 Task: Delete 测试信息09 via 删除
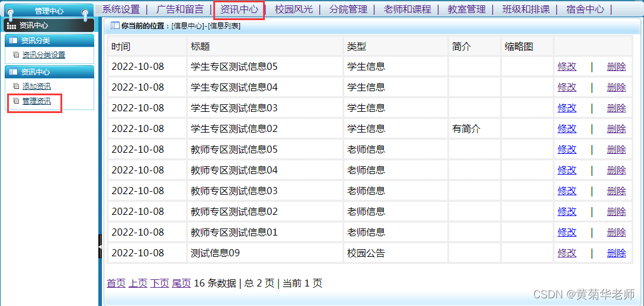(617, 253)
